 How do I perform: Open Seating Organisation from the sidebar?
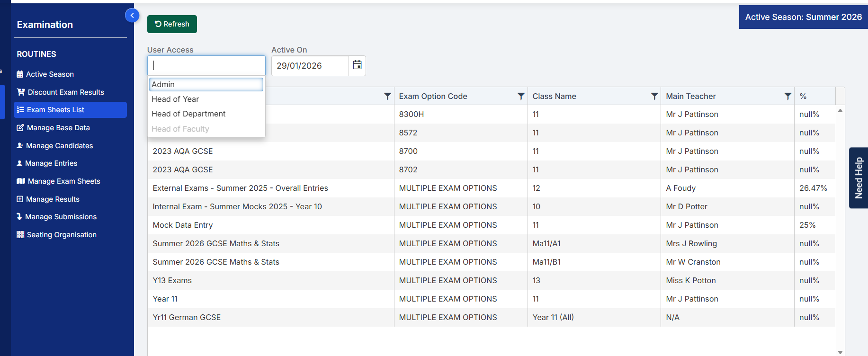pyautogui.click(x=62, y=235)
